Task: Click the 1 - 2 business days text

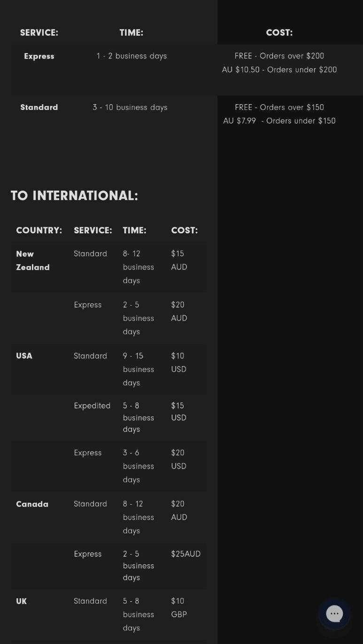Action: (131, 56)
